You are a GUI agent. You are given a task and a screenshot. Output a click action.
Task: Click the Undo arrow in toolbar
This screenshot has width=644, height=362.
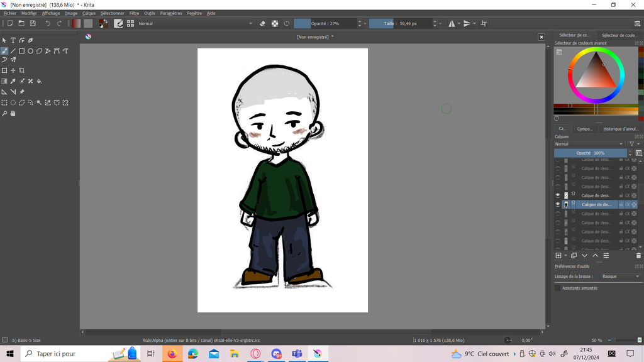[48, 23]
